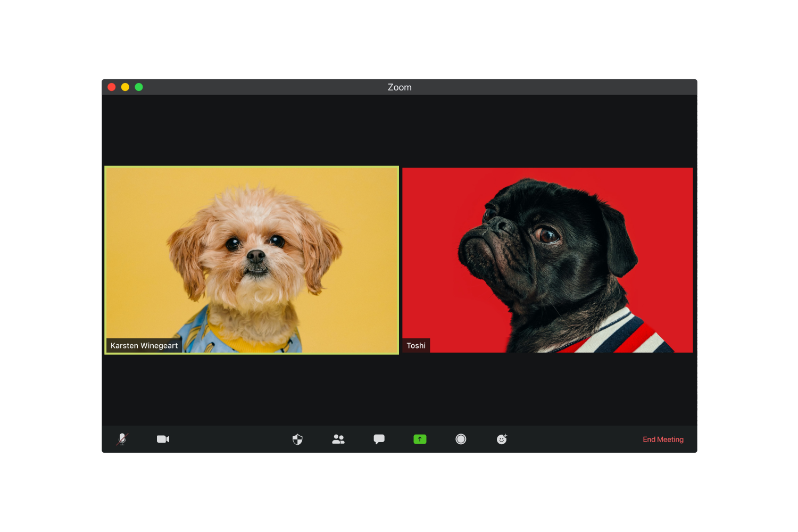This screenshot has width=798, height=532.
Task: Click the Zoom title bar text
Action: click(400, 87)
